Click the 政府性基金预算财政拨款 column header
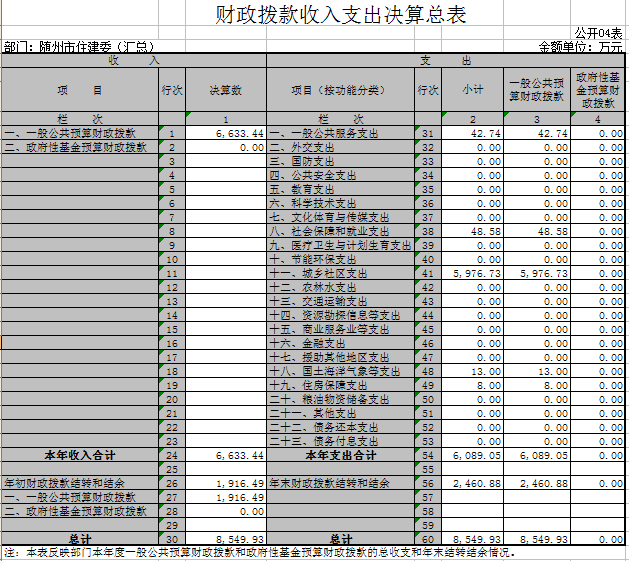629x561 pixels. 598,90
